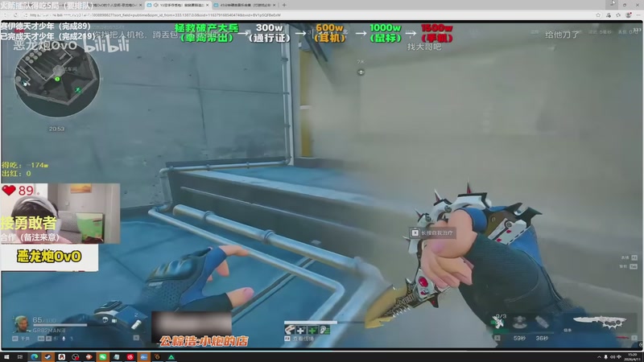The width and height of the screenshot is (644, 362).
Task: Click the volume icon in system tray
Action: (613, 357)
